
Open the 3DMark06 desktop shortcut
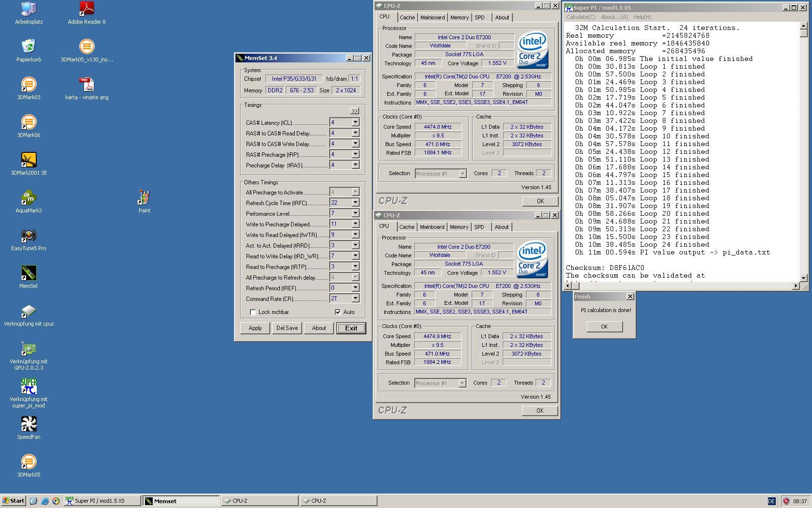(x=29, y=122)
